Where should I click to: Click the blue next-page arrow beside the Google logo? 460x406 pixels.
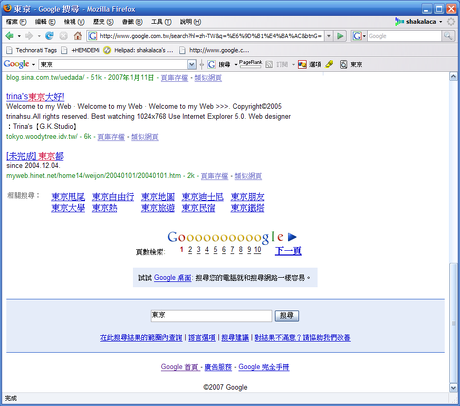point(292,237)
